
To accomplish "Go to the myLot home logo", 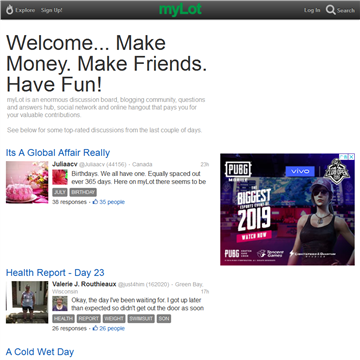I will pos(180,10).
